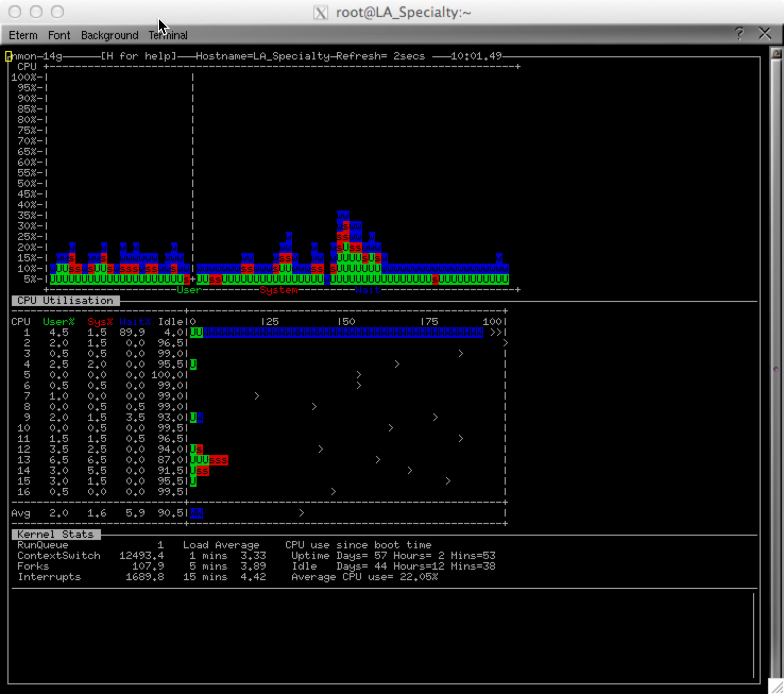Open the Terminal menu
This screenshot has height=694, width=784.
pos(168,35)
